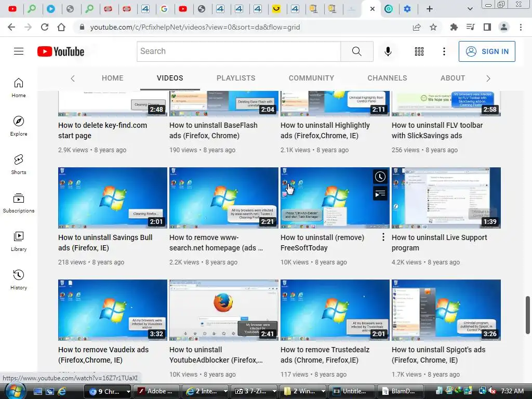Open Shorts in sidebar

coord(19,165)
